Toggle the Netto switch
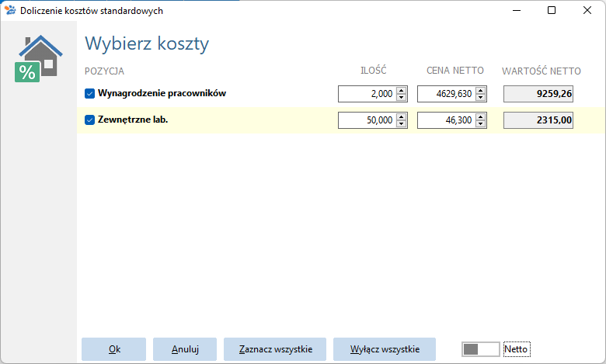This screenshot has height=364, width=606. tap(480, 349)
